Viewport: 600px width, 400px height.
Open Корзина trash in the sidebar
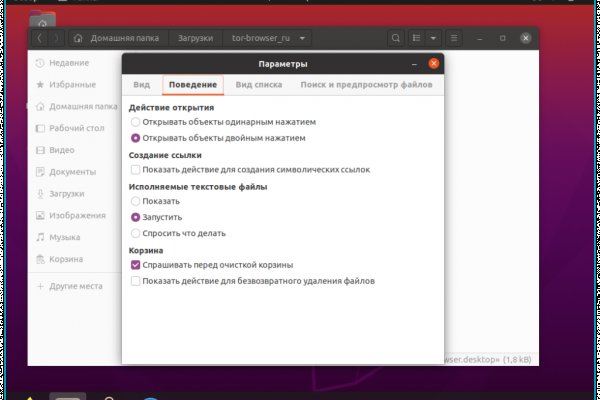(x=66, y=259)
